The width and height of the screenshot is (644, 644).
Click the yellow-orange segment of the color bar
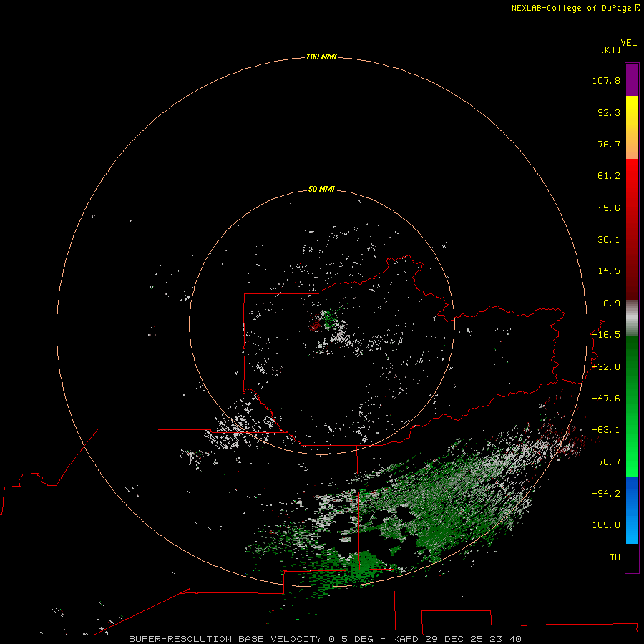[632, 127]
